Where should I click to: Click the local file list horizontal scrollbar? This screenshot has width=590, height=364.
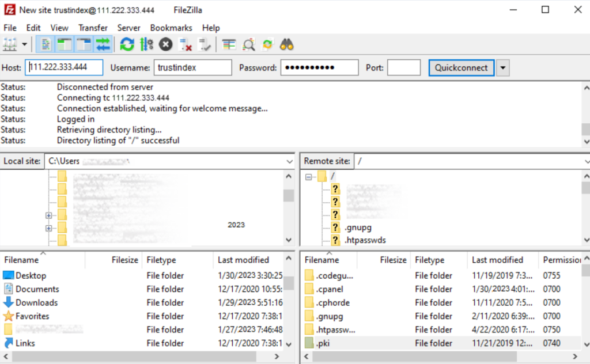pyautogui.click(x=144, y=357)
